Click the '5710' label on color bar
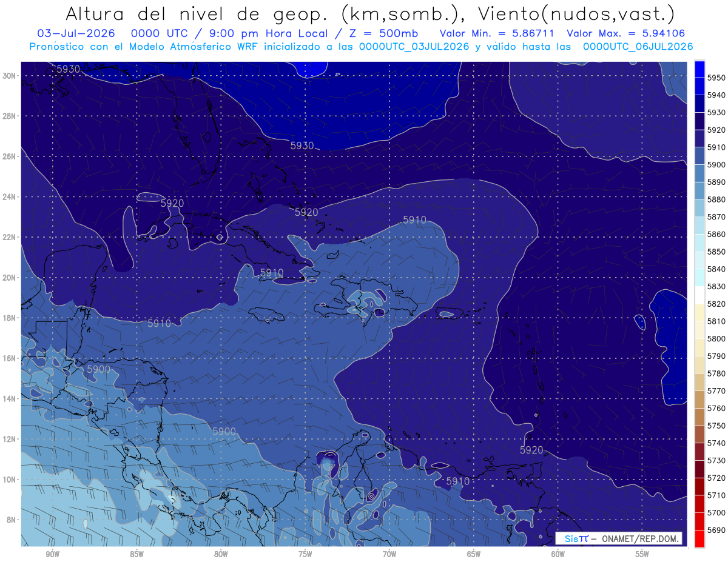The image size is (728, 562). coord(717,495)
